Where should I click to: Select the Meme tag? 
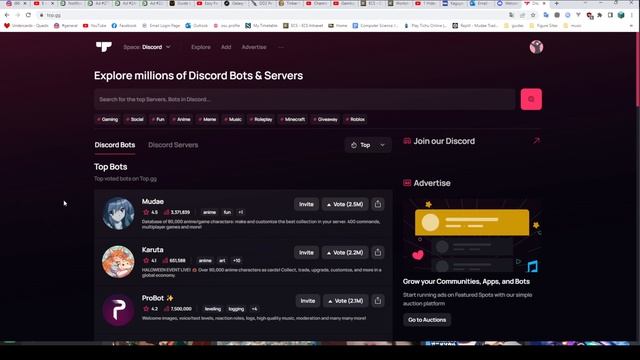coord(207,119)
